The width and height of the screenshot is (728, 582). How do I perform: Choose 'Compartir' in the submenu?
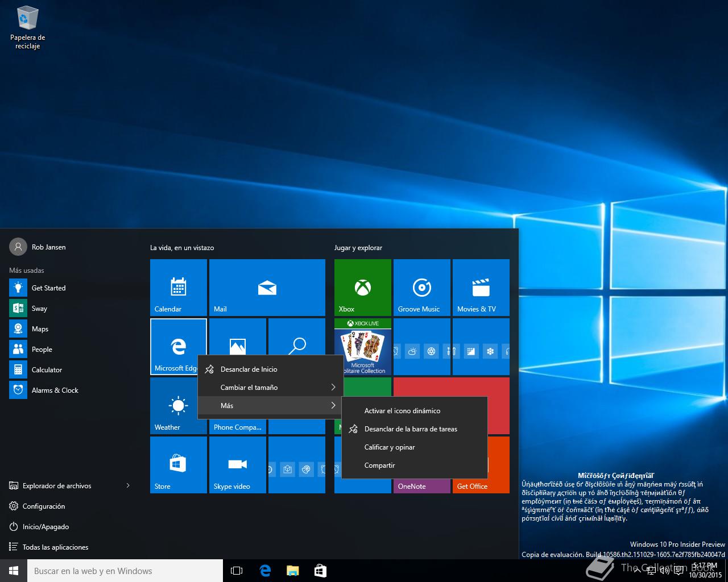[379, 465]
